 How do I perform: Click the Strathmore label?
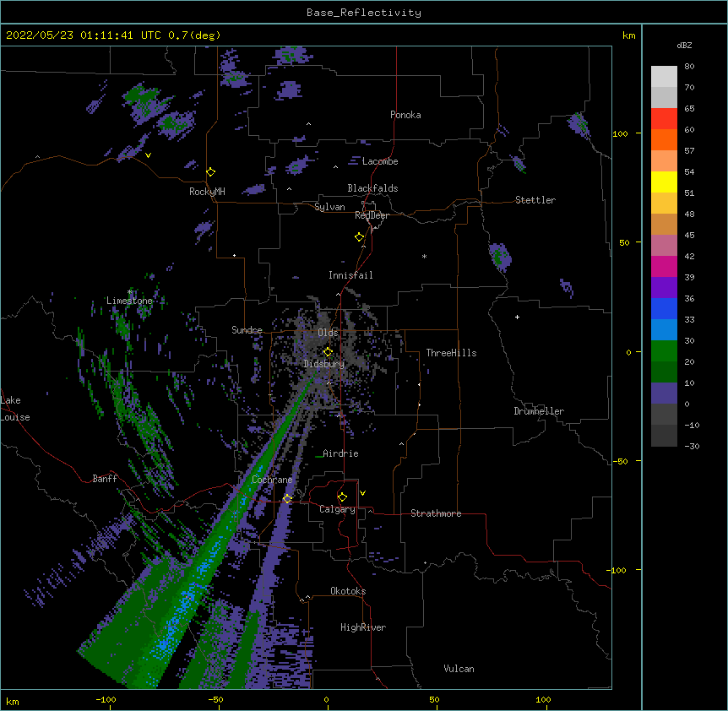pos(436,513)
